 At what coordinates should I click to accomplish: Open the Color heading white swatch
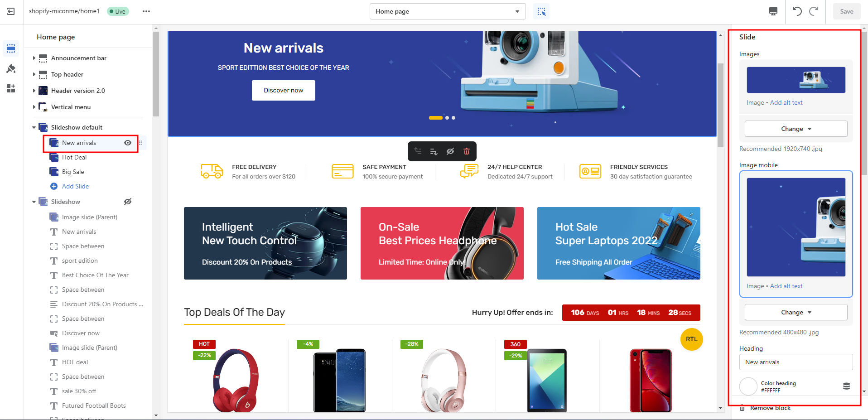click(748, 386)
